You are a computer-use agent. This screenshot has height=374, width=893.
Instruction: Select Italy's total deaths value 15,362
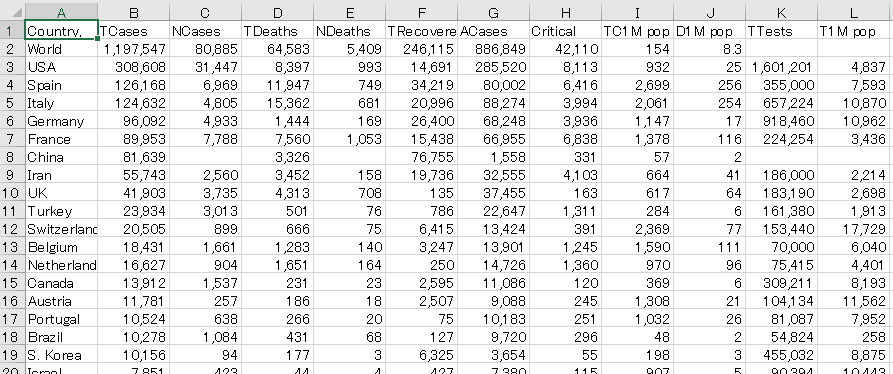277,104
